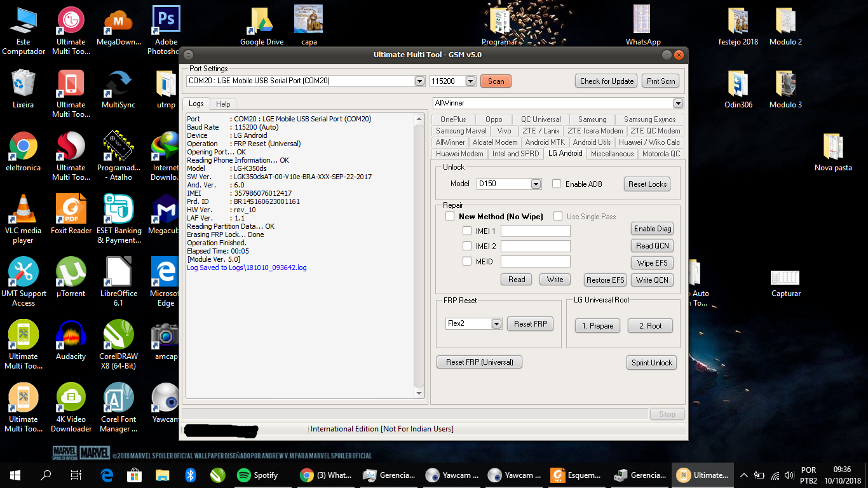Open the WhatsApp desktop shortcut
The image size is (868, 488).
(x=643, y=27)
